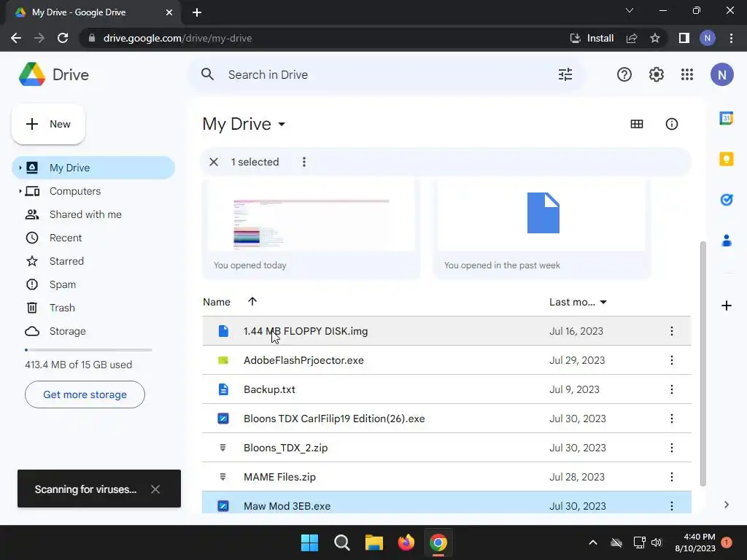Dismiss the 'Scanning for viruses' notification
747x560 pixels.
pos(155,489)
